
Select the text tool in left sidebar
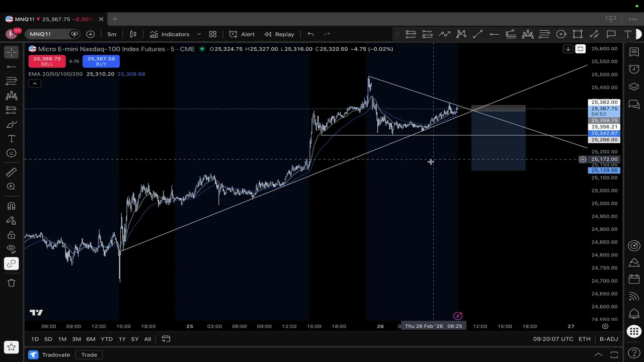[x=11, y=139]
